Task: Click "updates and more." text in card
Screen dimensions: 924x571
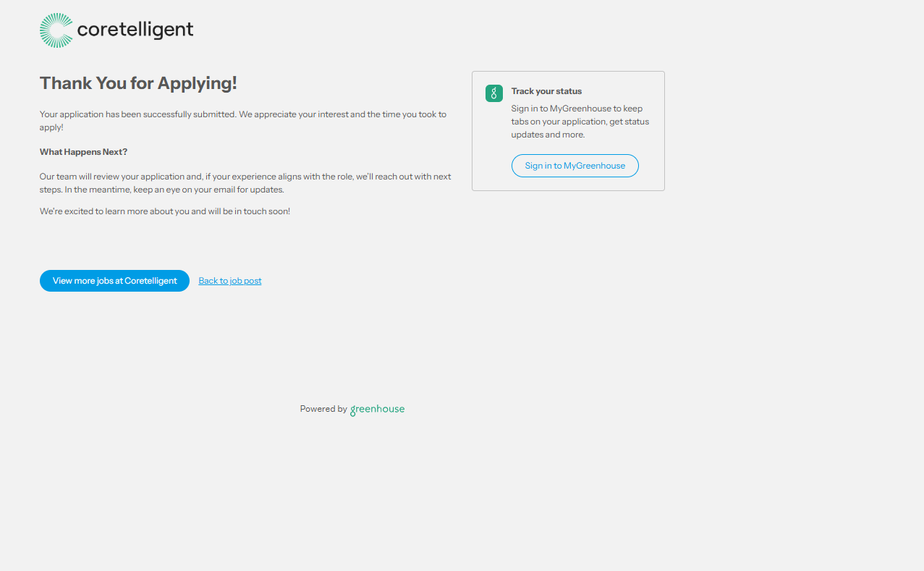Action: (547, 135)
